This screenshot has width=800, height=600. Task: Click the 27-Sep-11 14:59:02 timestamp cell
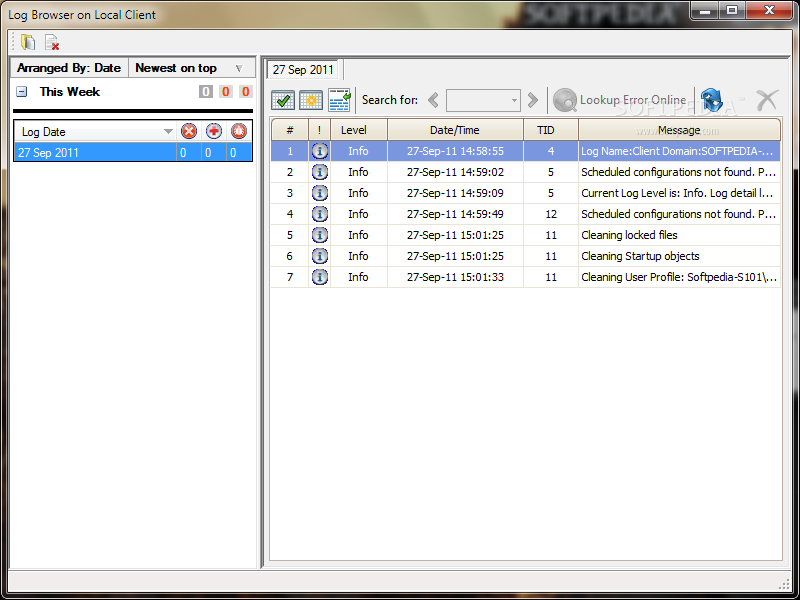click(x=455, y=172)
